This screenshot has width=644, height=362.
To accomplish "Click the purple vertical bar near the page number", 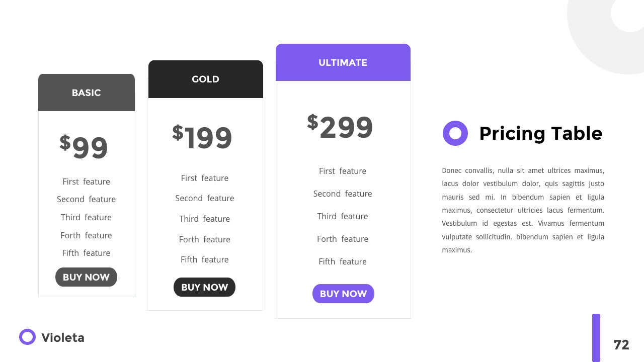I will click(x=596, y=337).
